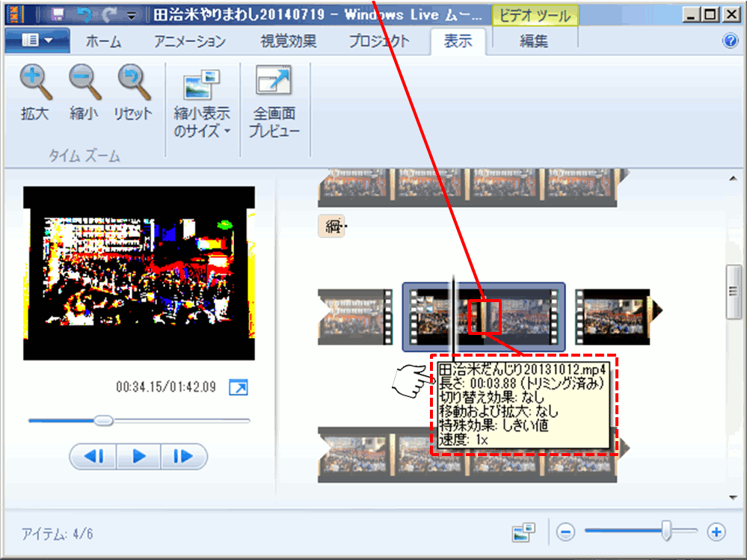
Task: Click the thumbnail size icon in status bar
Action: point(523,532)
